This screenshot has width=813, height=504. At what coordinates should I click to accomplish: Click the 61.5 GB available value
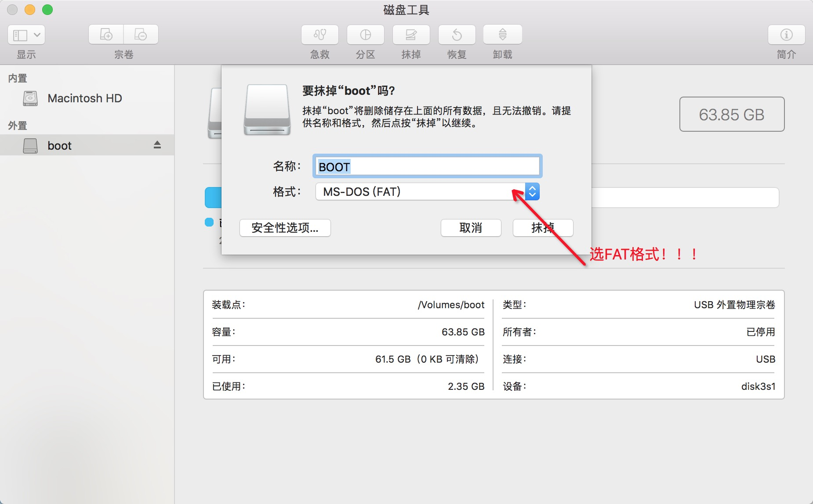(x=427, y=359)
